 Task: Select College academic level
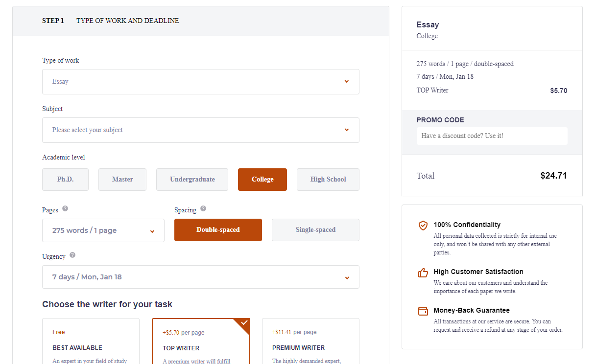pyautogui.click(x=262, y=180)
